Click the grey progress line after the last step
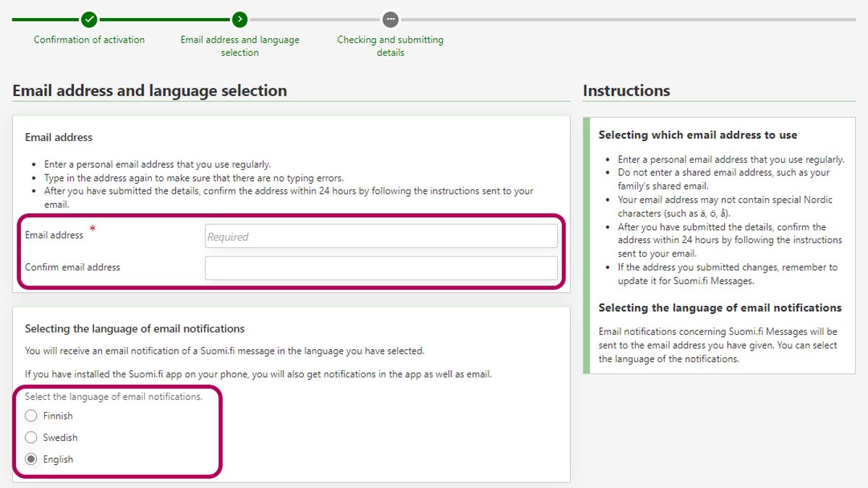This screenshot has width=868, height=488. click(x=622, y=20)
